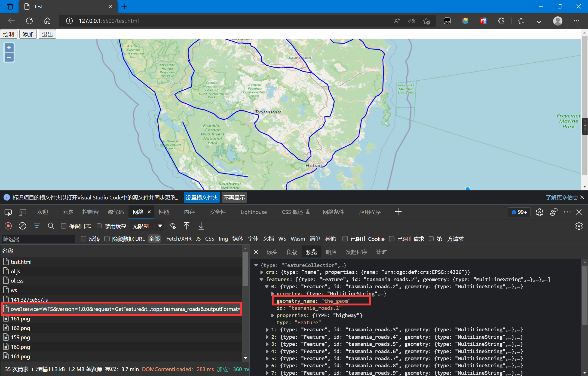Expand feature 1 tasmania_roads.3 node
The width and height of the screenshot is (588, 376).
[x=267, y=330]
